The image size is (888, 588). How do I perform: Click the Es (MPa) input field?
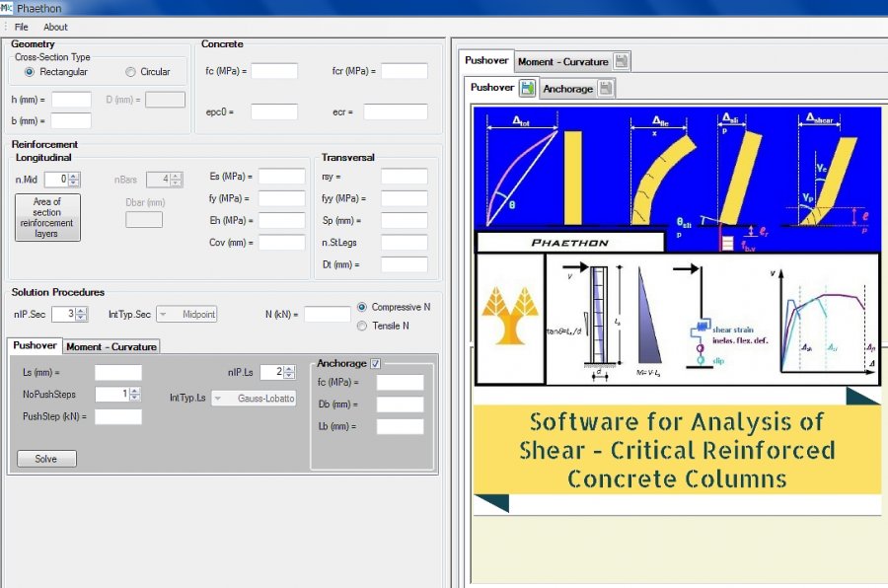point(282,177)
